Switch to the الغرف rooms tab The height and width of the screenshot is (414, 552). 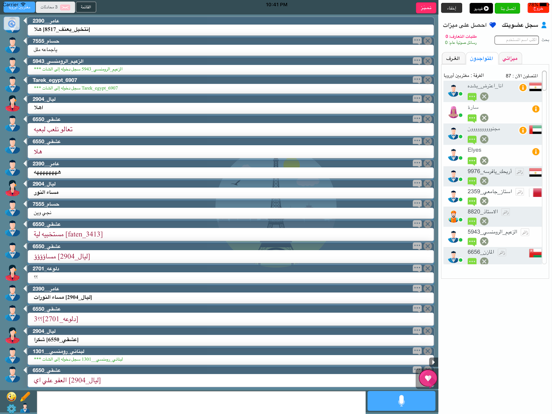click(453, 58)
